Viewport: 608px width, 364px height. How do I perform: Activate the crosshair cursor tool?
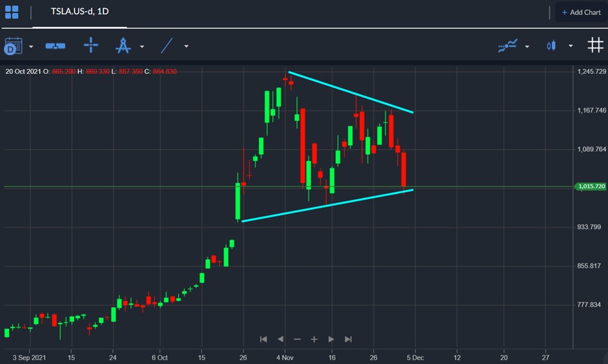91,45
